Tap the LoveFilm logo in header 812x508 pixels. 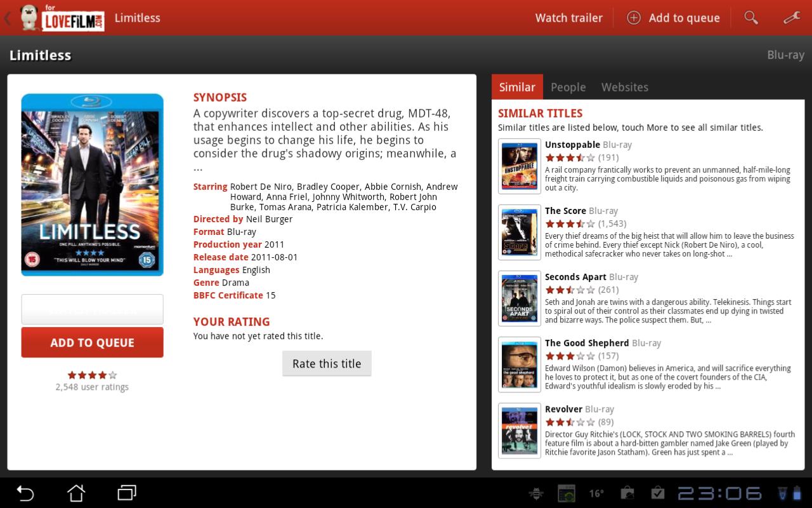click(62, 18)
